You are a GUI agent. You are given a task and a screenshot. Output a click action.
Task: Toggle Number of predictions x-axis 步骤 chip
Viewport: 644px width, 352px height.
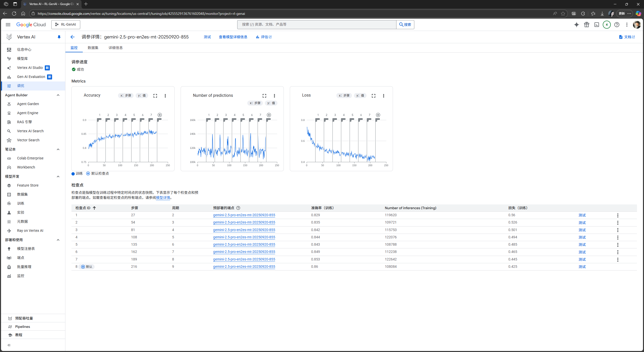255,103
